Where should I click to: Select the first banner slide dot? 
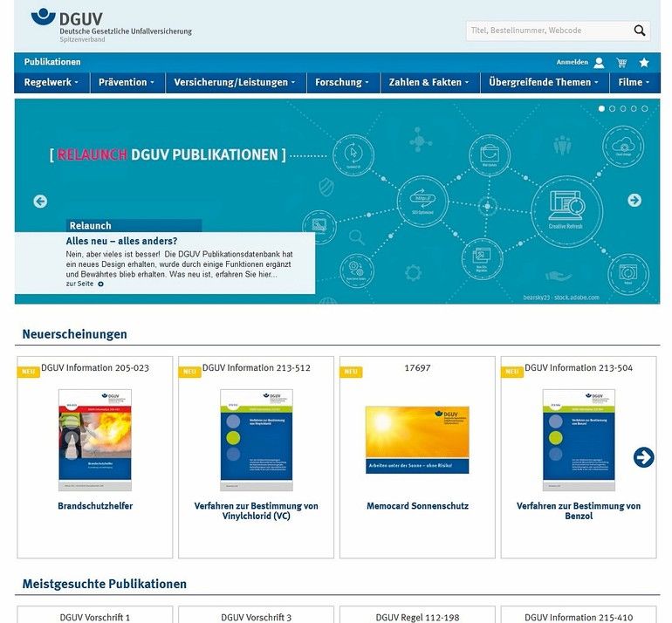coord(601,109)
